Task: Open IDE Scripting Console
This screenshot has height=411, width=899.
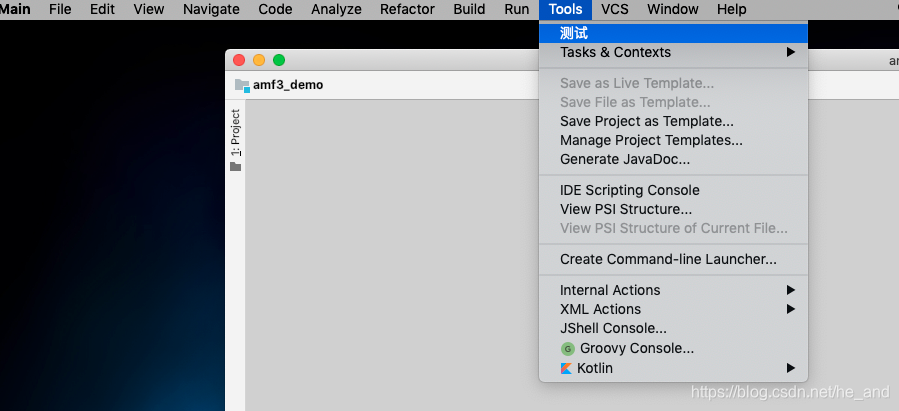Action: [x=673, y=190]
